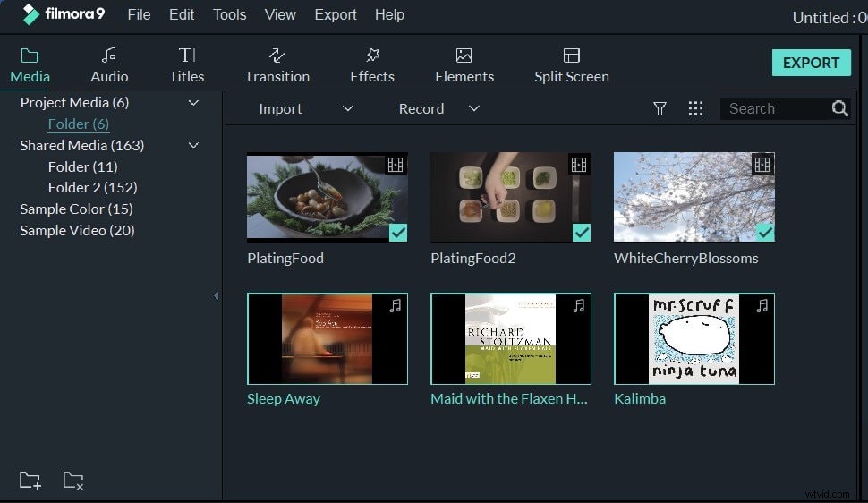This screenshot has width=868, height=503.
Task: Open the Transition tab
Action: [277, 65]
